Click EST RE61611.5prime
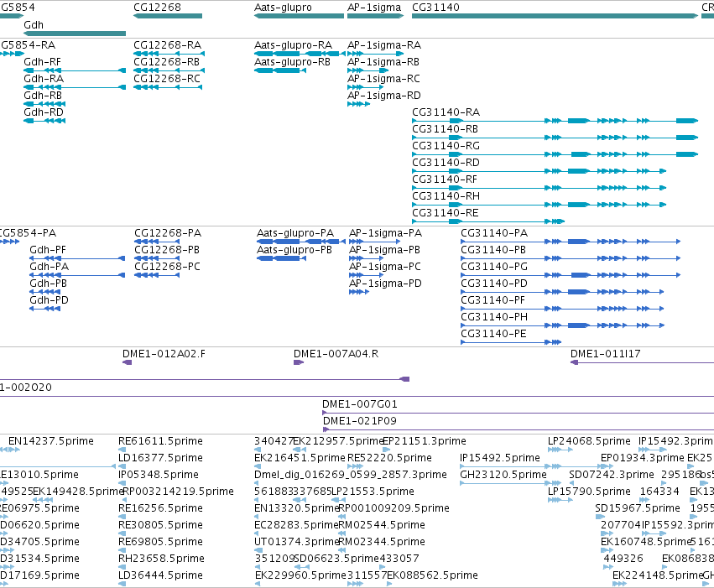Screen dimensions: 714x588 160,441
